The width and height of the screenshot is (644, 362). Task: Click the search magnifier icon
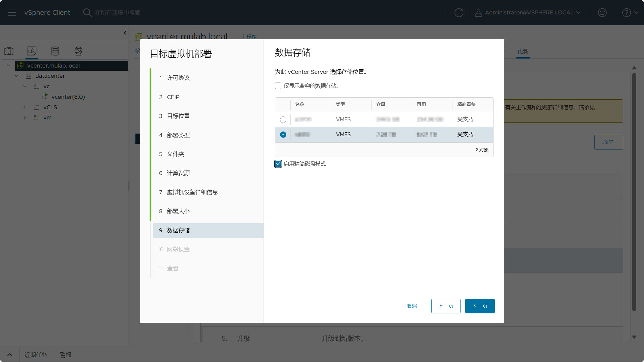click(x=87, y=13)
